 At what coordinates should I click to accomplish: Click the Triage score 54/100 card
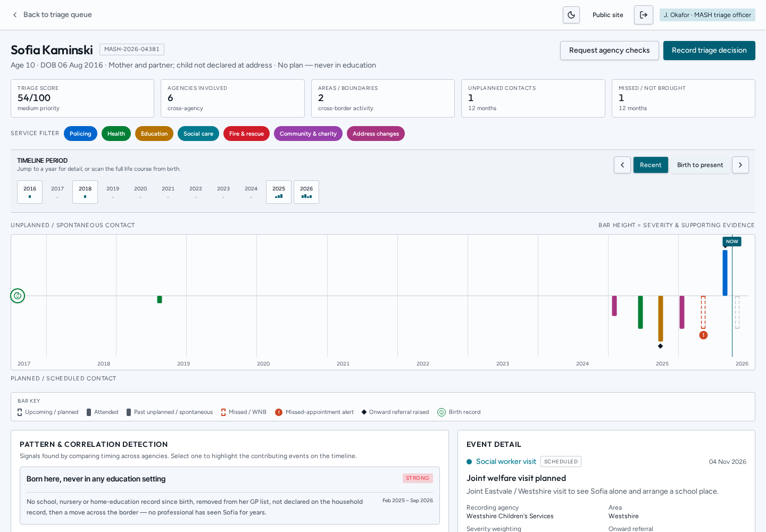click(82, 98)
